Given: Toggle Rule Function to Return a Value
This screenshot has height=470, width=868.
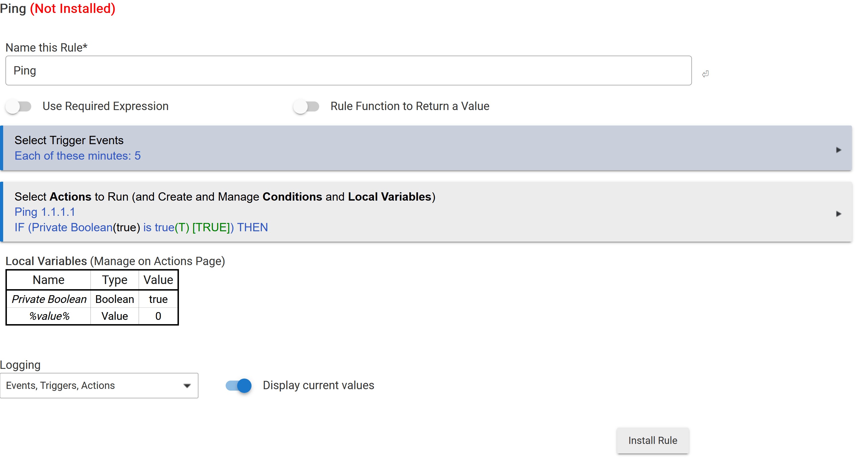Looking at the screenshot, I should [x=306, y=107].
